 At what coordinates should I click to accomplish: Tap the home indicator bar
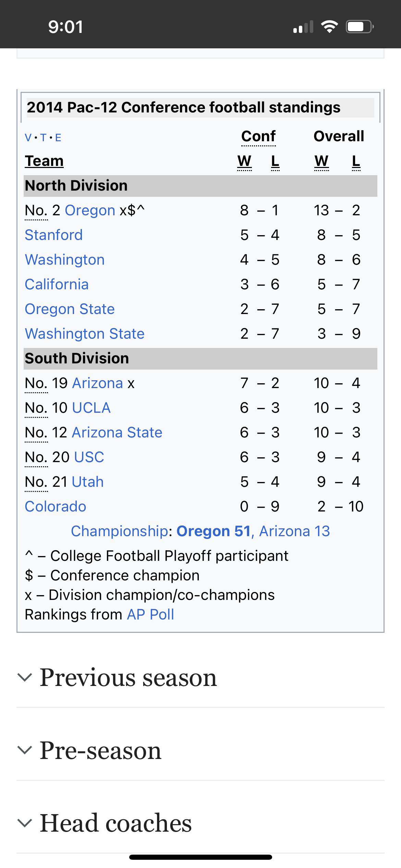tap(200, 857)
